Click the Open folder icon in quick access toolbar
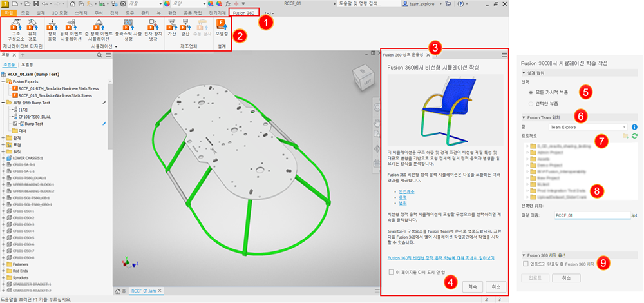The image size is (644, 303). tap(26, 3)
